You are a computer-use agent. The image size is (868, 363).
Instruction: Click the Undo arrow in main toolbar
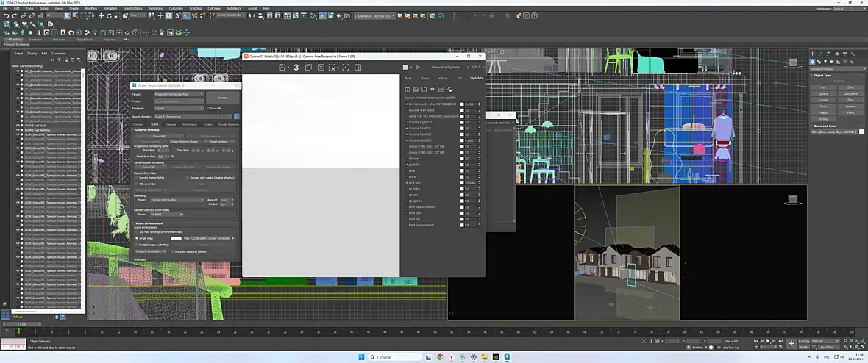click(6, 15)
